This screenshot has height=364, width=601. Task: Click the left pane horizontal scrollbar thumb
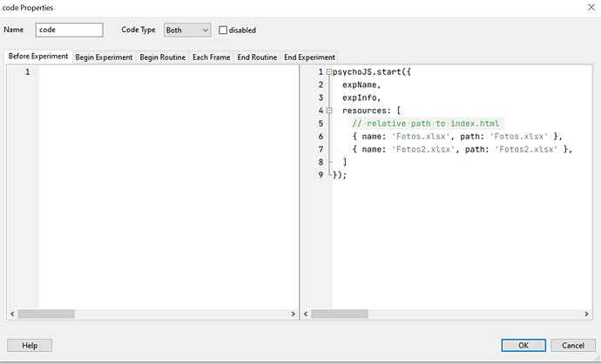46,313
